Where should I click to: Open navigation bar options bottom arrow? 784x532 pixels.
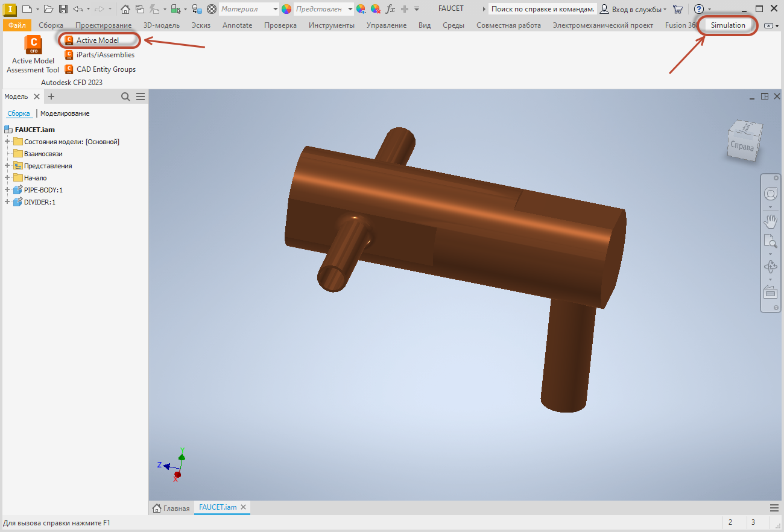click(776, 308)
